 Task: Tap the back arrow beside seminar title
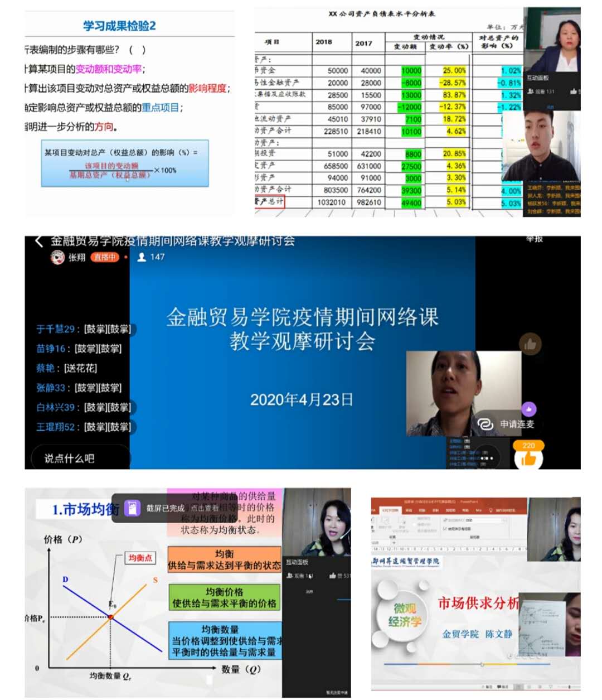pyautogui.click(x=38, y=241)
